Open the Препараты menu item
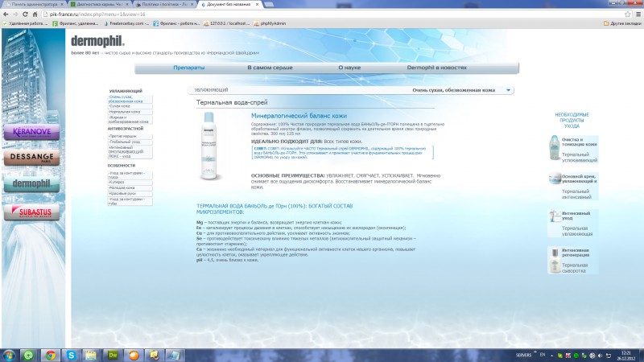Screen dimensions: 644x362 point(188,68)
